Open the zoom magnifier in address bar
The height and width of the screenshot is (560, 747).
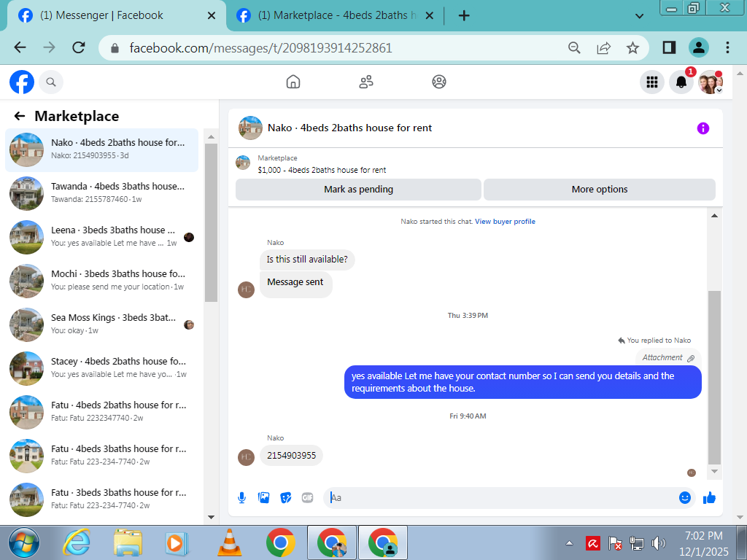pyautogui.click(x=575, y=47)
